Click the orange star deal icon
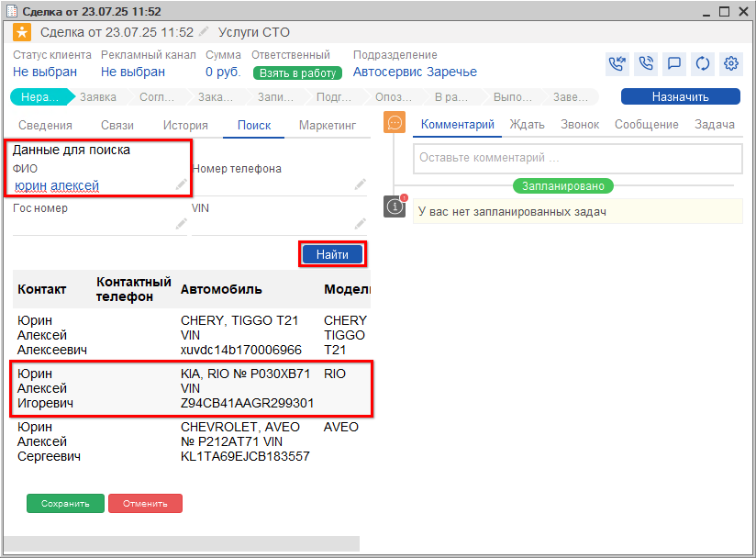The height and width of the screenshot is (558, 756). coord(21,32)
